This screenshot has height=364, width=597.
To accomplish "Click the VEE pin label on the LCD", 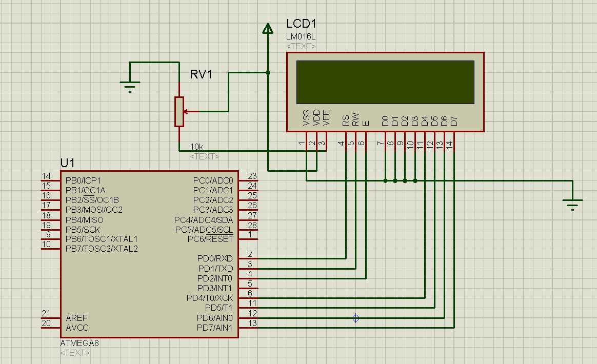I will click(x=326, y=118).
